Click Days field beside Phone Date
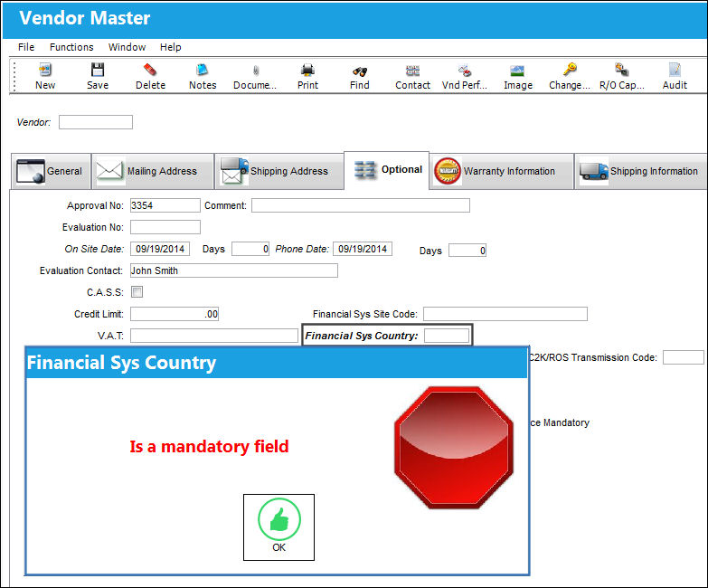This screenshot has width=708, height=588. [467, 251]
